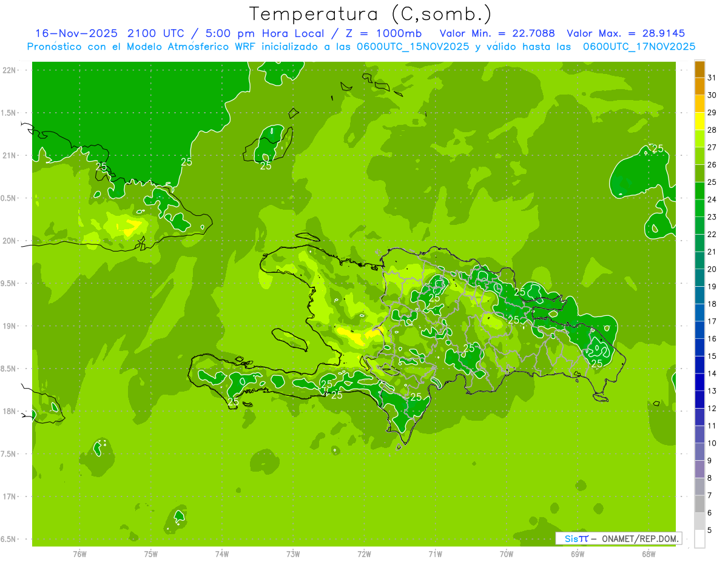Click 'Valor Max. = 28.9145' value
Screen dimensions: 728x562
point(625,33)
